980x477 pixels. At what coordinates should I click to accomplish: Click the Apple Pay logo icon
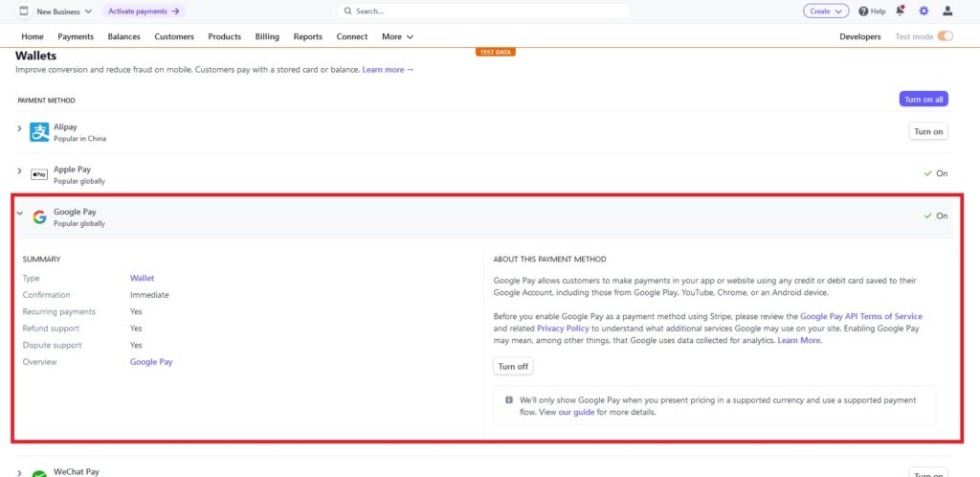(39, 175)
